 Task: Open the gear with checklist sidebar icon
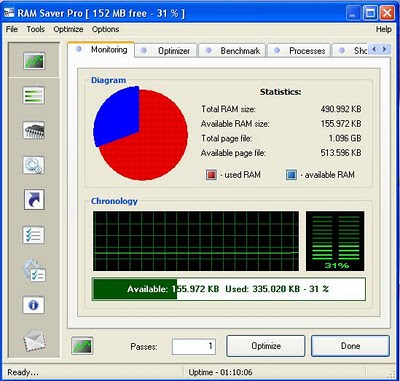35,271
